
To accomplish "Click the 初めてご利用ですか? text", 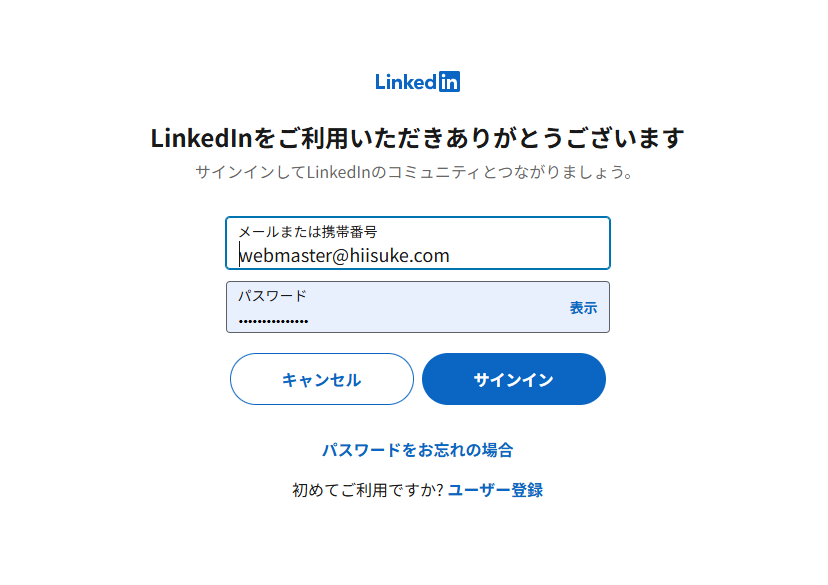I will [x=368, y=490].
